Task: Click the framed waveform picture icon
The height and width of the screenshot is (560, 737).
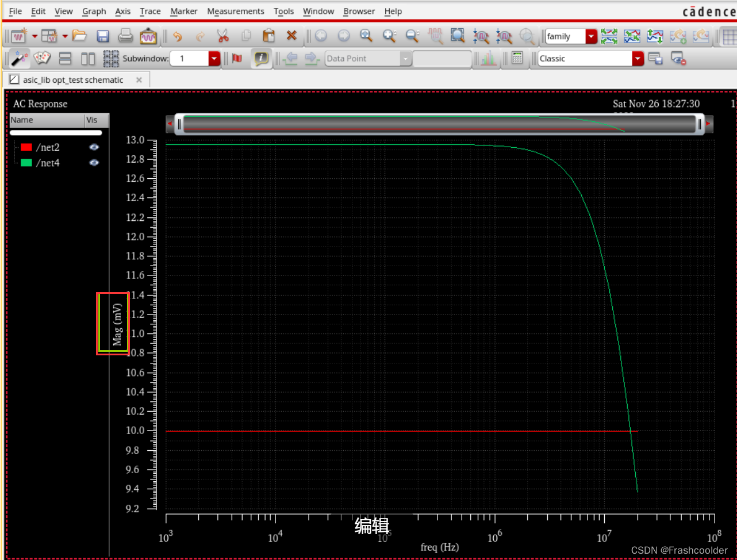Action: (x=148, y=36)
